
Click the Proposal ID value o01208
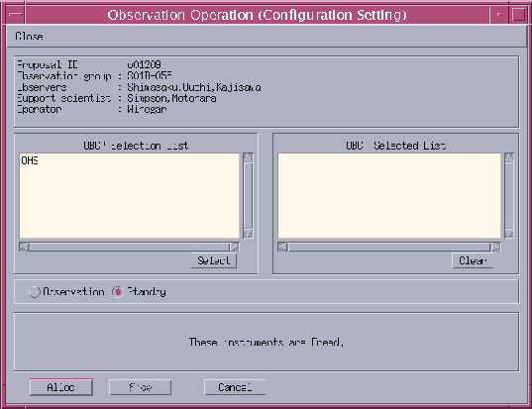tap(145, 64)
